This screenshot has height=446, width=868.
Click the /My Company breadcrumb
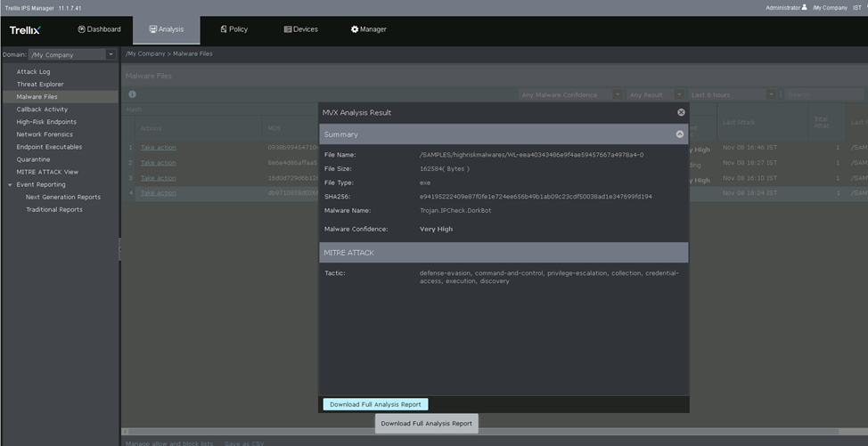pos(145,53)
